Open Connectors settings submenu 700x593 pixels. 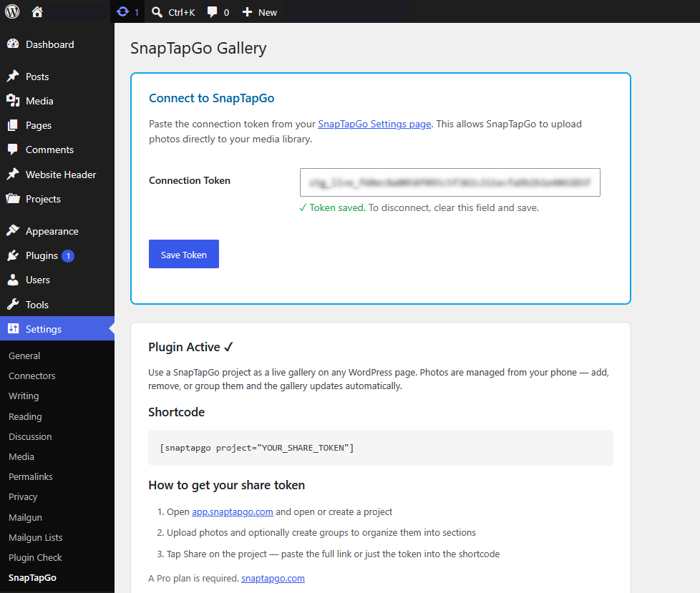click(31, 376)
